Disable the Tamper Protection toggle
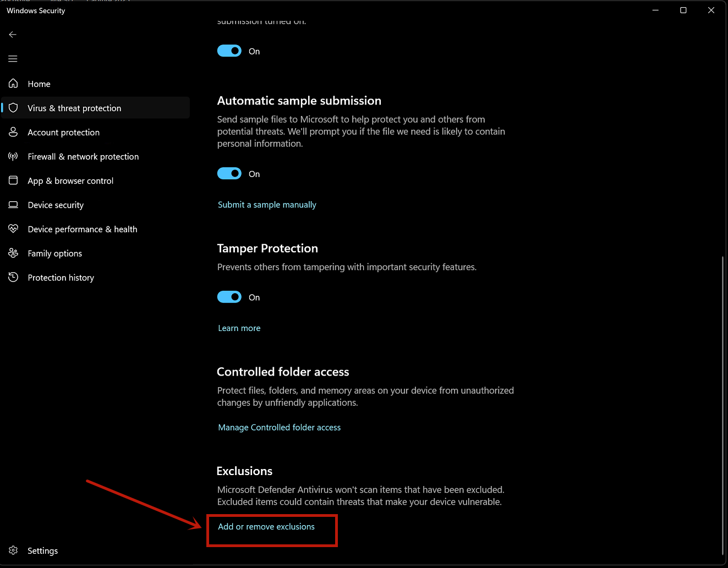Screen dimensions: 728x568 229,297
